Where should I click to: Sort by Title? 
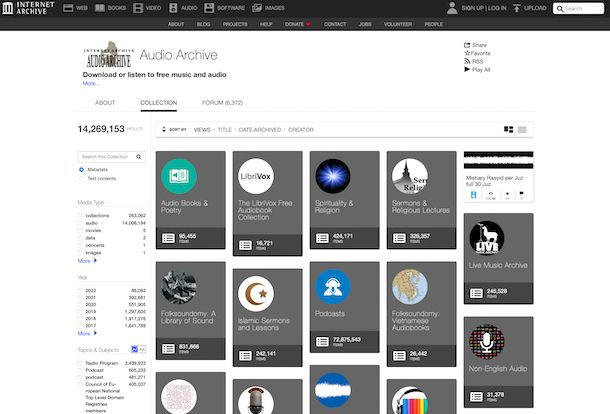click(224, 130)
